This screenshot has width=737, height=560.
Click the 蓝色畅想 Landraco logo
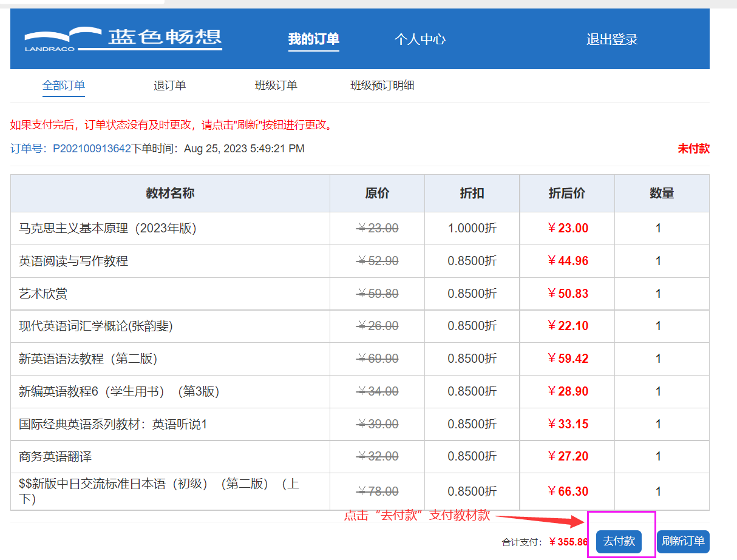[x=123, y=39]
